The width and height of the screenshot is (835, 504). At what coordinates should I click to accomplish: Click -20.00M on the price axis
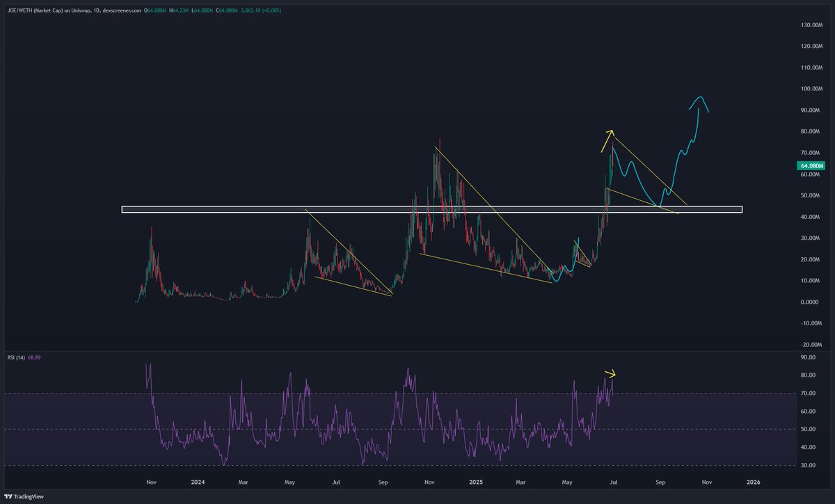812,345
